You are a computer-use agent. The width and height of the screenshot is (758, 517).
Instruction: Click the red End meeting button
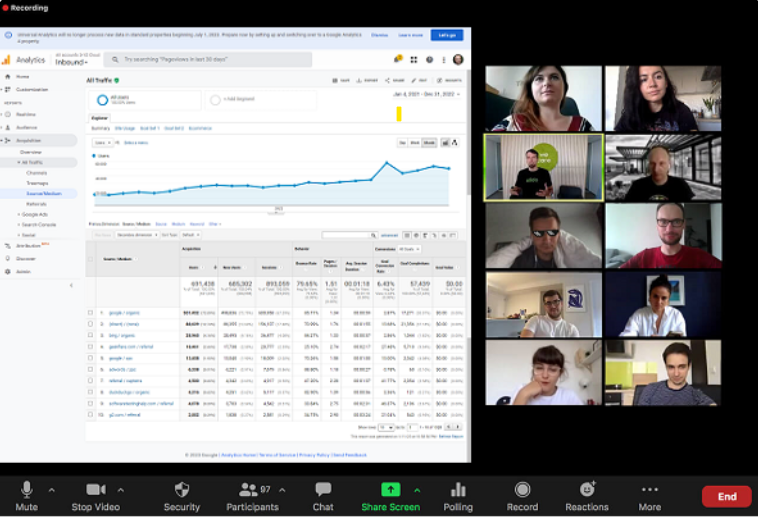(726, 496)
